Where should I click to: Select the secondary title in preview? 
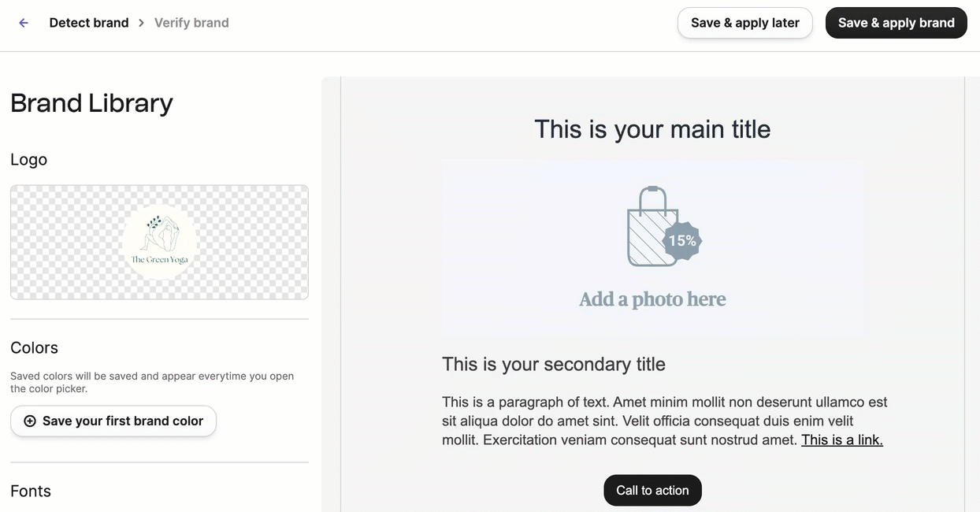[554, 364]
